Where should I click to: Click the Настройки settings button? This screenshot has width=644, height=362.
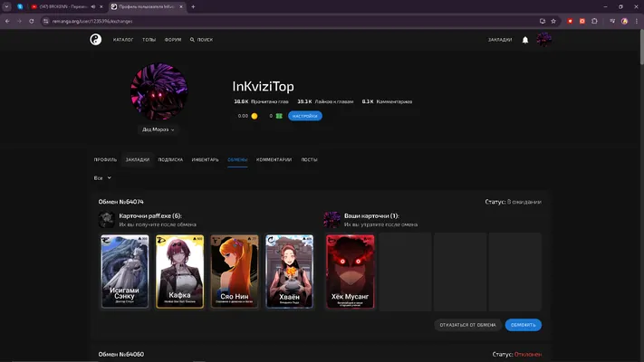(x=304, y=116)
